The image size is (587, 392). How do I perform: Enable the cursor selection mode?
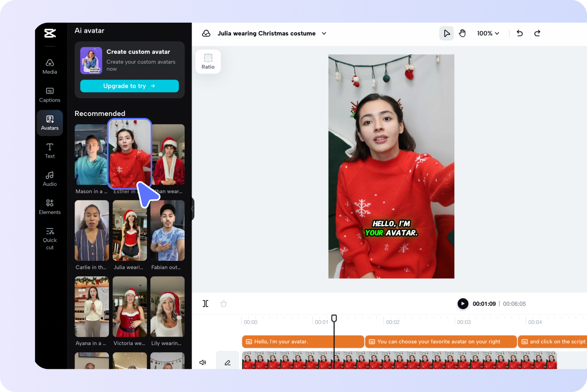pos(446,33)
